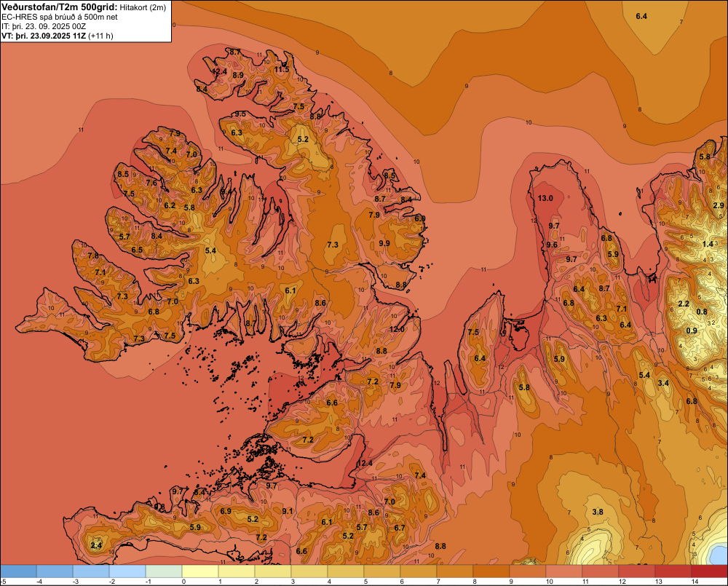Click the 9.6 temperature value
The width and height of the screenshot is (728, 586).
tap(552, 245)
